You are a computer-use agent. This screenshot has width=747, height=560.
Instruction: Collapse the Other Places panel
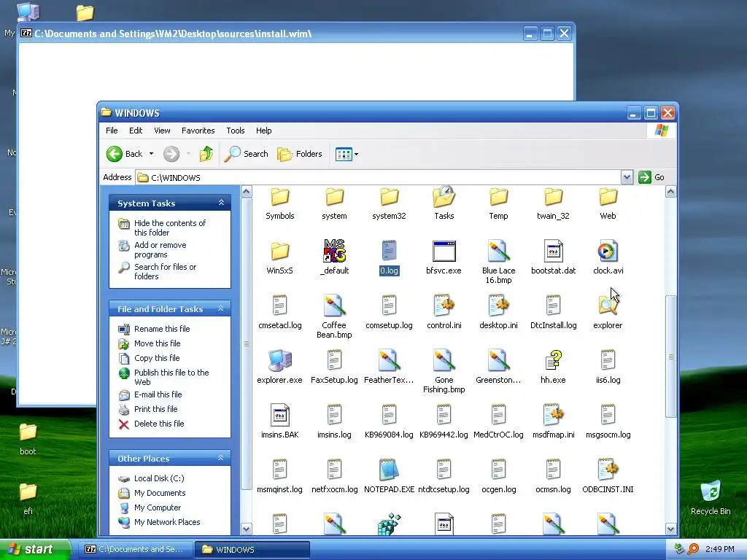coord(221,458)
